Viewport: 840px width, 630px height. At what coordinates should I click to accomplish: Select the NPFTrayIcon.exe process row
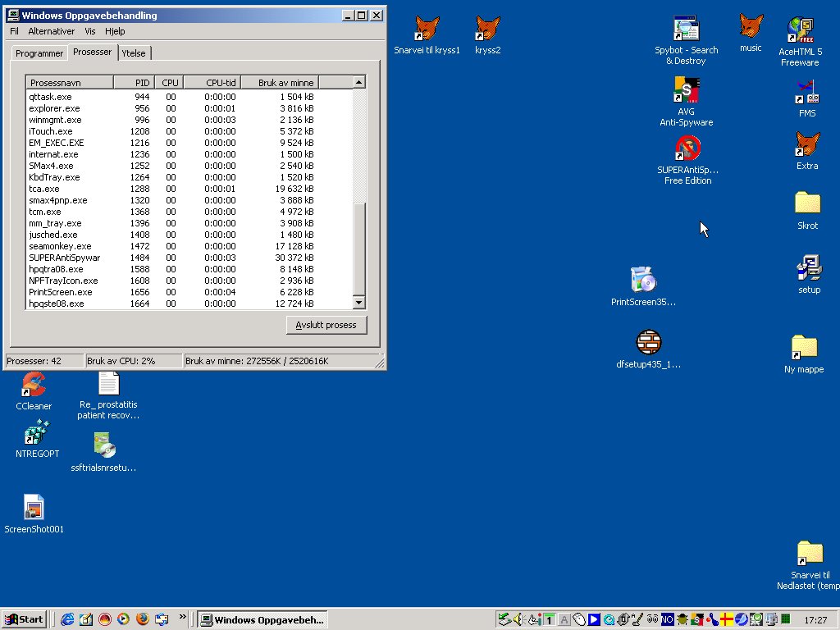[x=189, y=281]
